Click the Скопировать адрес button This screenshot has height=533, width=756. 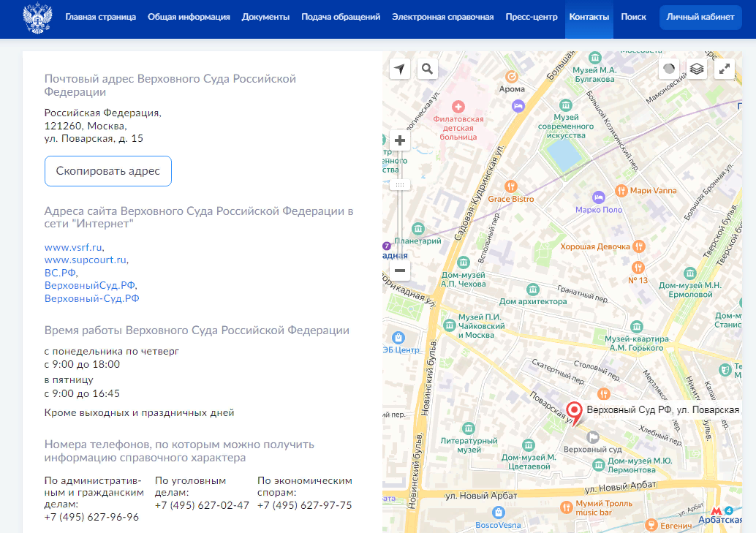point(108,171)
